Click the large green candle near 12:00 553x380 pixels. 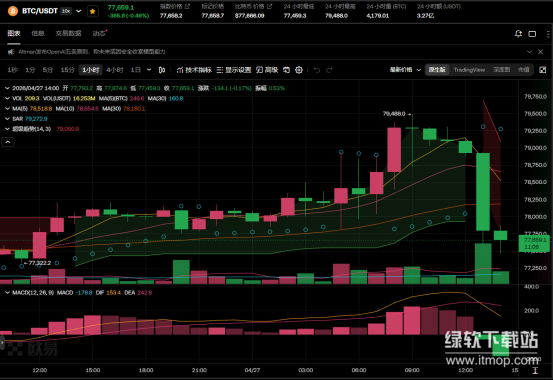pyautogui.click(x=483, y=192)
